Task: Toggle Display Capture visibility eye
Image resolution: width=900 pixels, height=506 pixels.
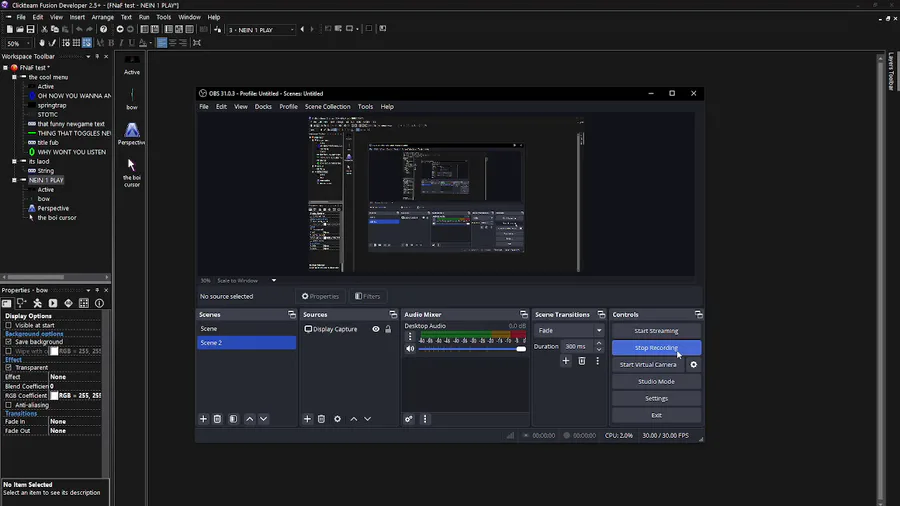Action: pos(376,329)
